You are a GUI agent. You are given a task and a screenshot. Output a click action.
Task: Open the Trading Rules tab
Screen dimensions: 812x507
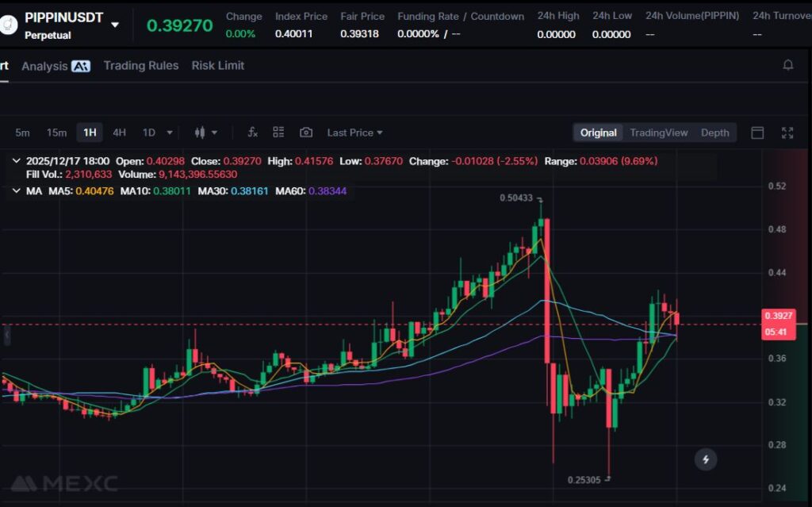tap(140, 66)
